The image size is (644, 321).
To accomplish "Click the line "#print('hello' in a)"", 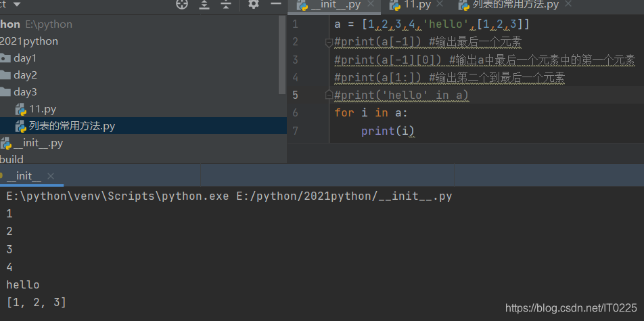I will 401,95.
